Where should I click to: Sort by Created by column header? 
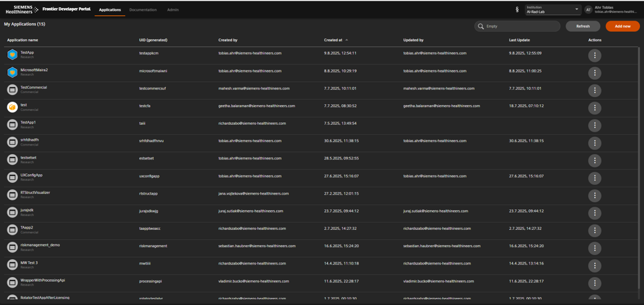pyautogui.click(x=228, y=40)
